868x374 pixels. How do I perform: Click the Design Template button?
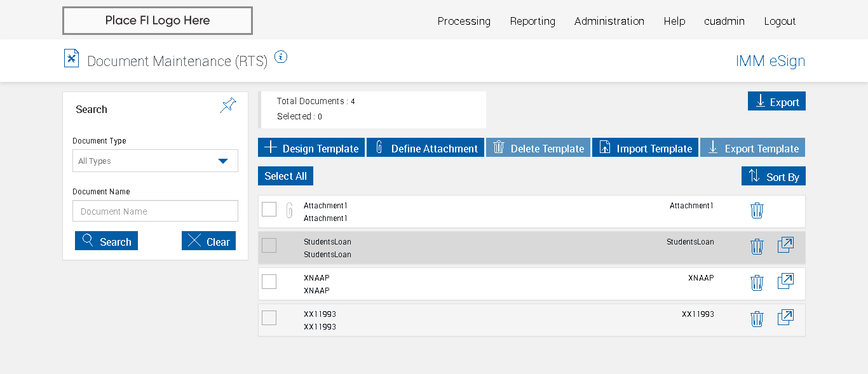(311, 148)
